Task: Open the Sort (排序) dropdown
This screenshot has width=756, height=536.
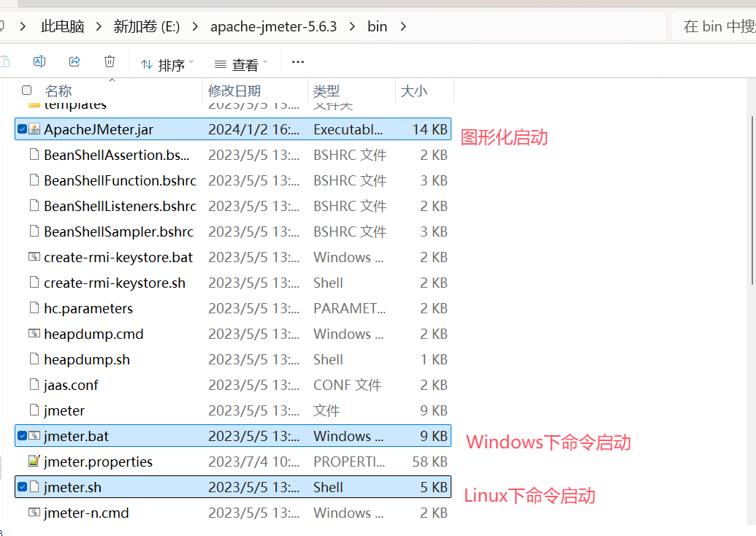Action: pos(167,64)
